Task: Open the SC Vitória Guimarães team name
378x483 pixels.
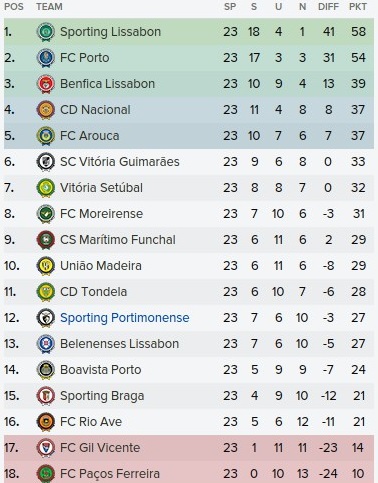Action: tap(120, 162)
